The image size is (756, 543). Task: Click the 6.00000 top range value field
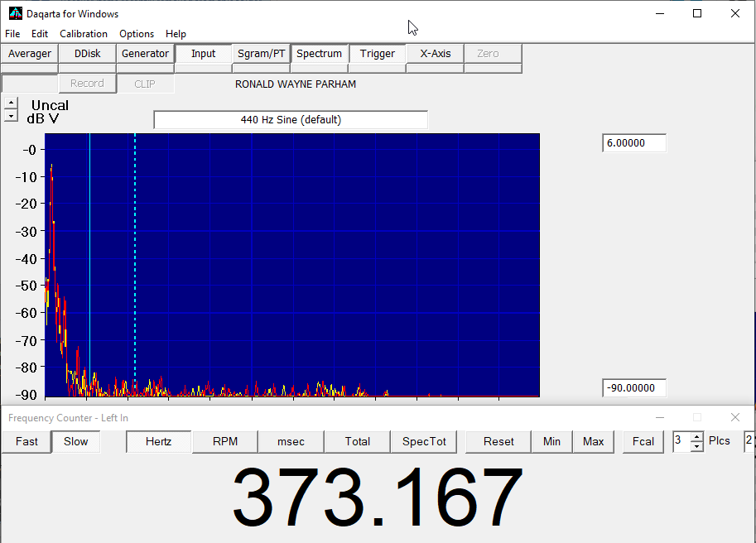633,143
